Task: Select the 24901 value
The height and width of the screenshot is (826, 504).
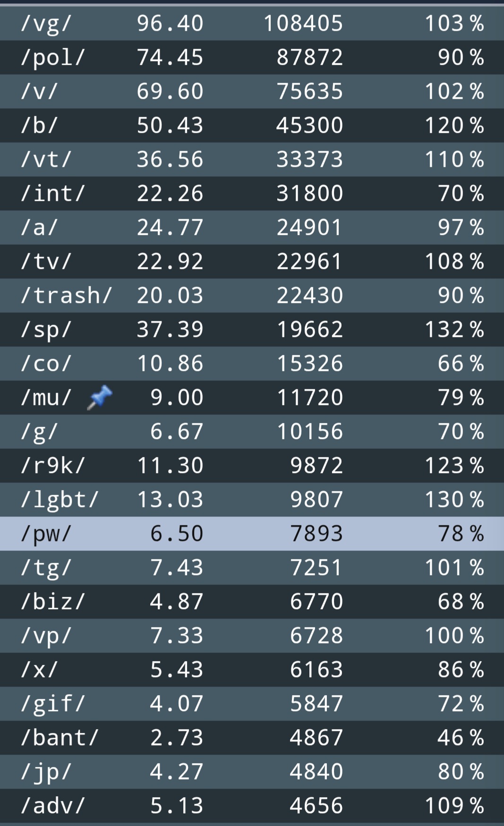Action: pyautogui.click(x=310, y=228)
